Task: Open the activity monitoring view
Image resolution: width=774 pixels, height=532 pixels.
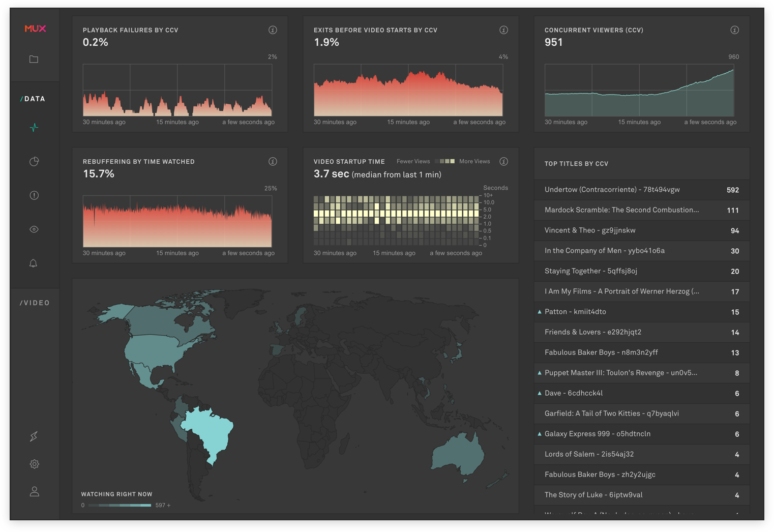Action: pyautogui.click(x=34, y=127)
